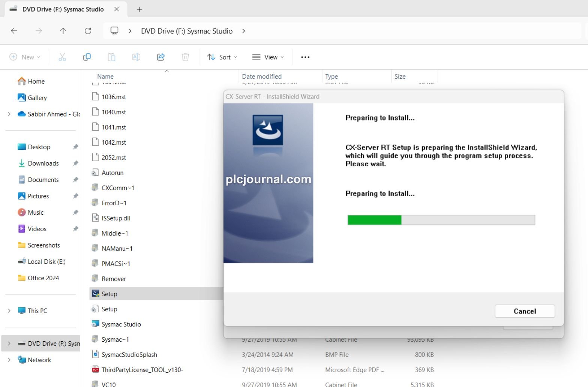Select the file 2052.mst
Image resolution: width=588 pixels, height=387 pixels.
pos(114,158)
